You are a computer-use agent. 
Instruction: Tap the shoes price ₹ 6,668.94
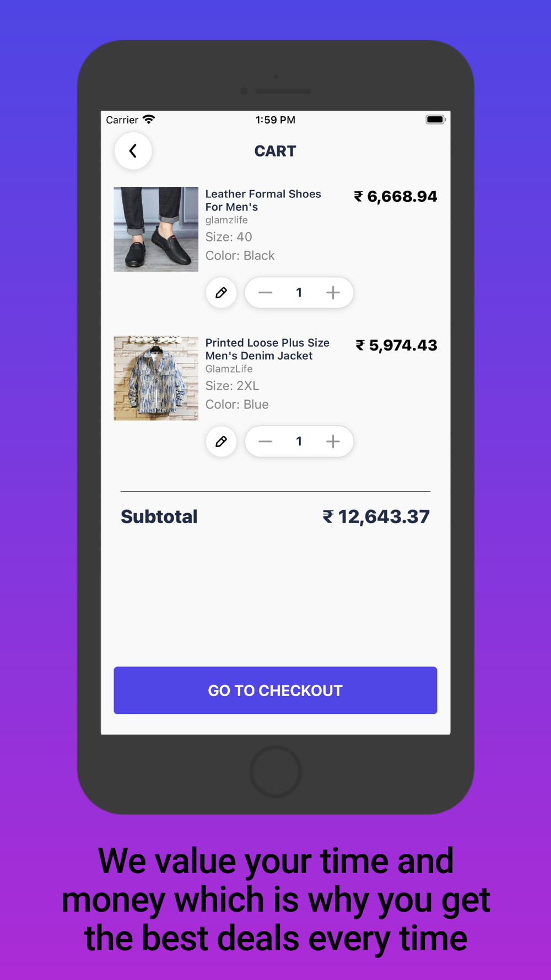tap(396, 196)
